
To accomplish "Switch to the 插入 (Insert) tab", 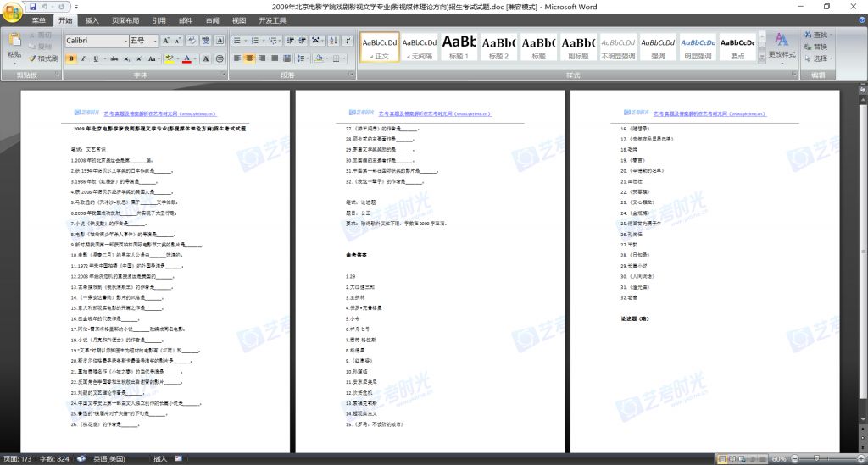I will click(x=92, y=20).
